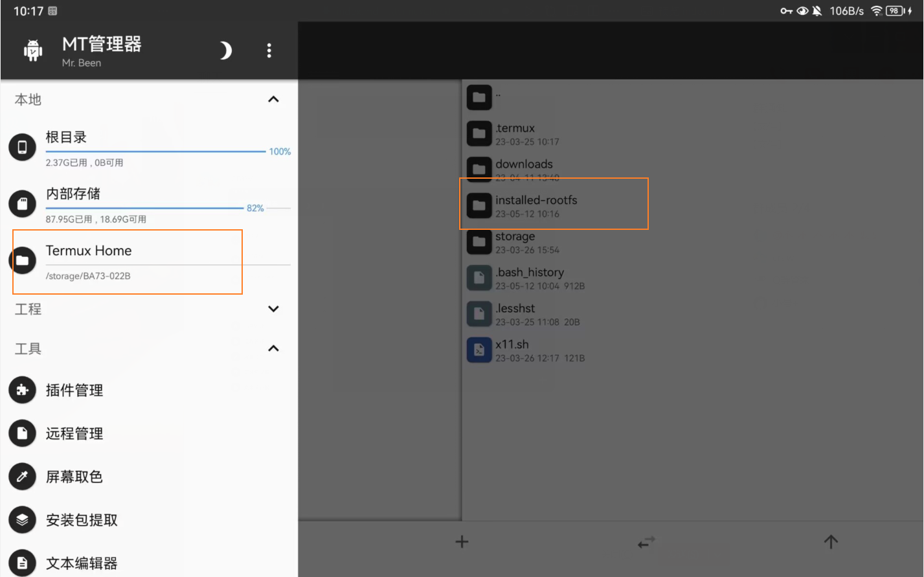This screenshot has height=577, width=924.
Task: Select the 根目录 entry label
Action: (66, 137)
